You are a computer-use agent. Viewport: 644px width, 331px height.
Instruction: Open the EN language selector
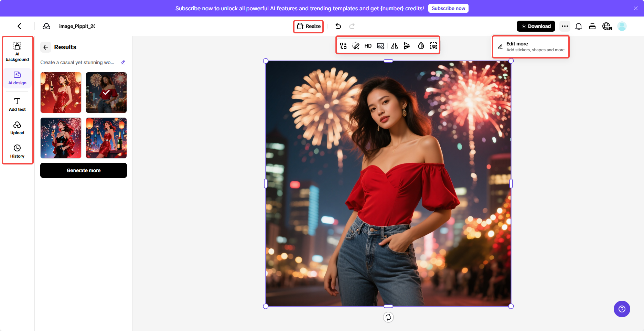607,26
